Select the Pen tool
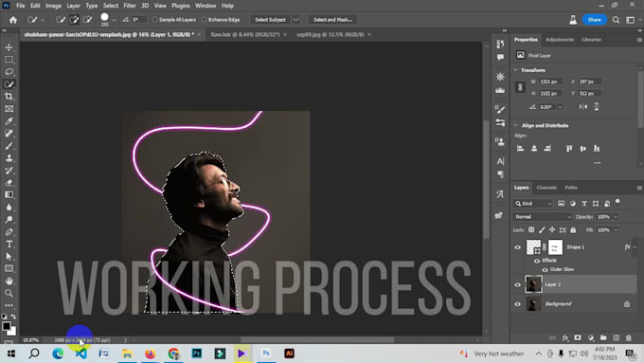This screenshot has height=363, width=644. click(9, 232)
